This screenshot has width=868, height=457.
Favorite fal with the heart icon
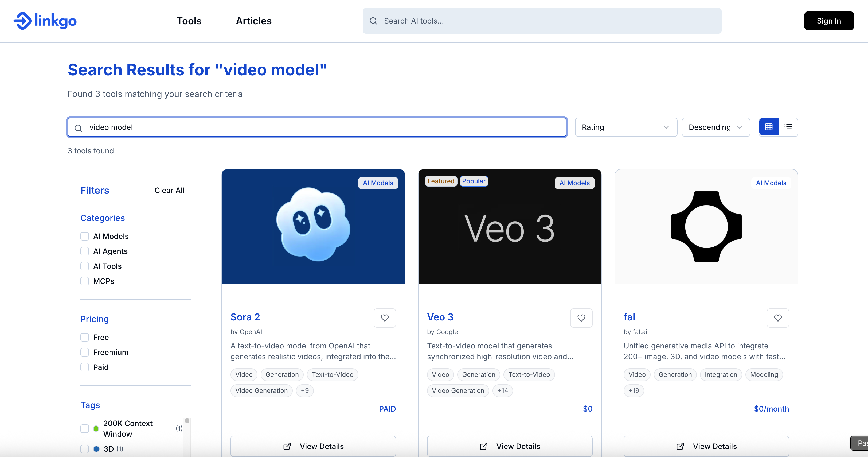coord(778,318)
